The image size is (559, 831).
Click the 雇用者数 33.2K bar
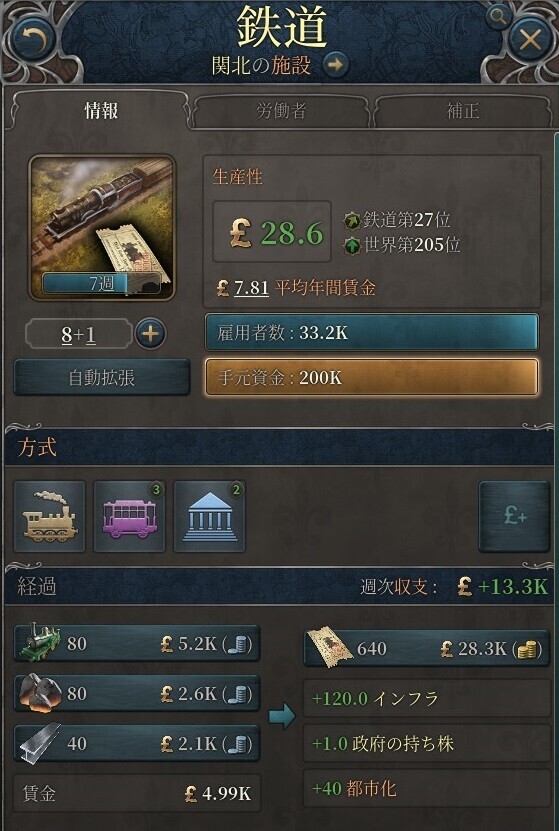pos(372,332)
